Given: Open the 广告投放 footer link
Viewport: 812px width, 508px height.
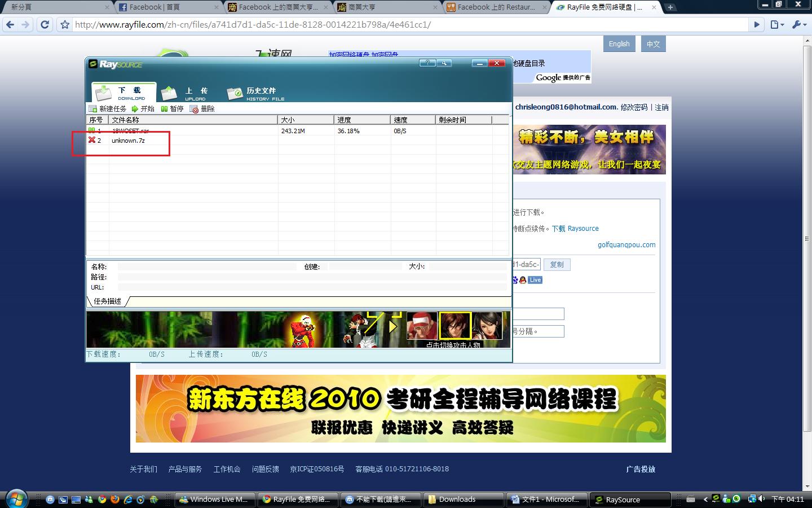Looking at the screenshot, I should 641,469.
